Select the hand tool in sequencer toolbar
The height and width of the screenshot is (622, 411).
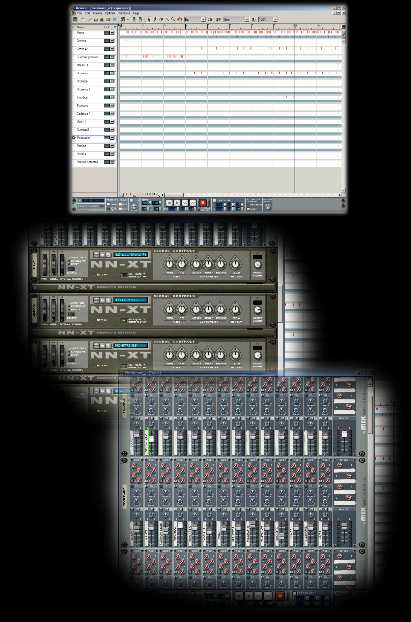coord(180,19)
